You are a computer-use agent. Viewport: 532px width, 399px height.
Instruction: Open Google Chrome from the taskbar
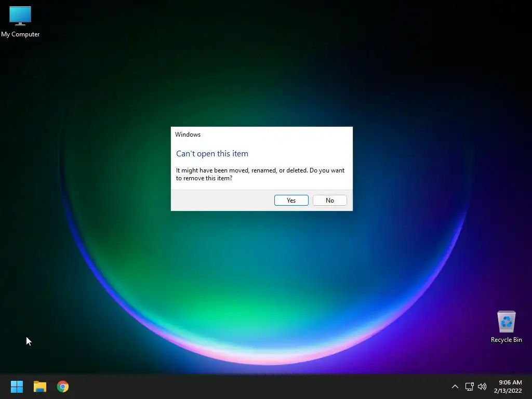[x=63, y=387]
